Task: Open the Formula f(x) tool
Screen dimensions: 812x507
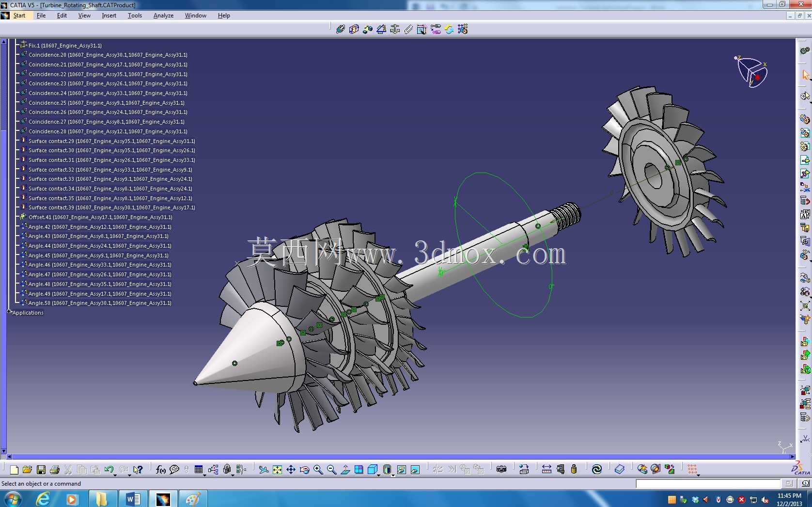Action: [x=161, y=469]
